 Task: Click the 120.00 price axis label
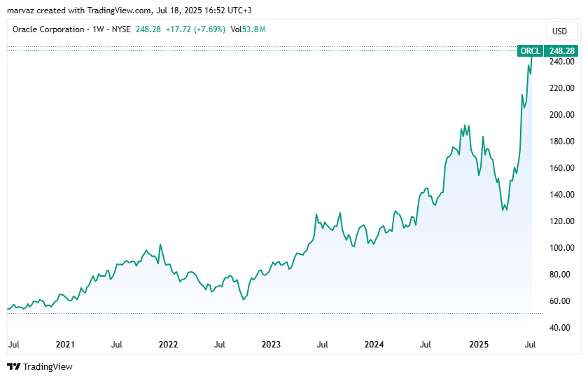pyautogui.click(x=561, y=221)
